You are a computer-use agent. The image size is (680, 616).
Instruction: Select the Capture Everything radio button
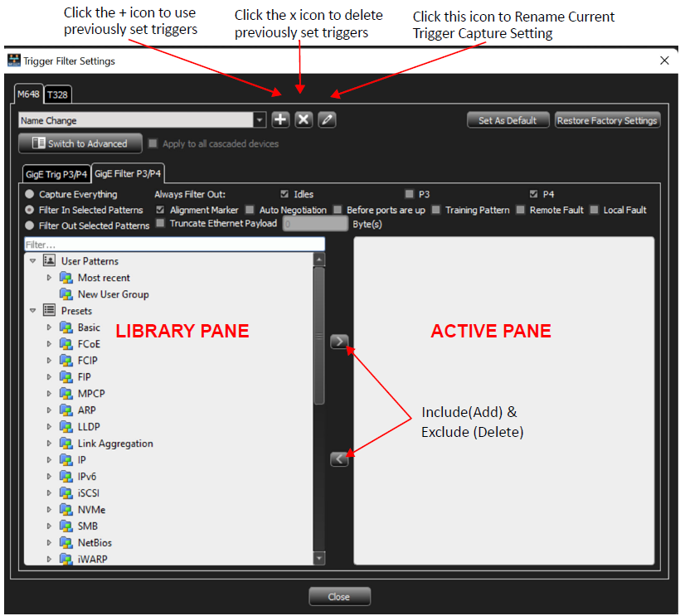30,194
